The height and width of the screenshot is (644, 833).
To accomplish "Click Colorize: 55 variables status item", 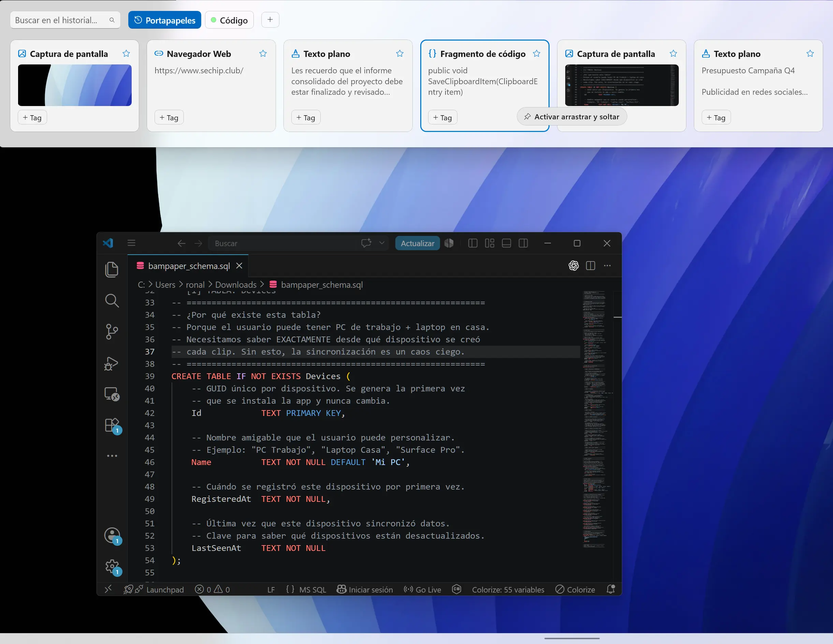I will tap(508, 589).
